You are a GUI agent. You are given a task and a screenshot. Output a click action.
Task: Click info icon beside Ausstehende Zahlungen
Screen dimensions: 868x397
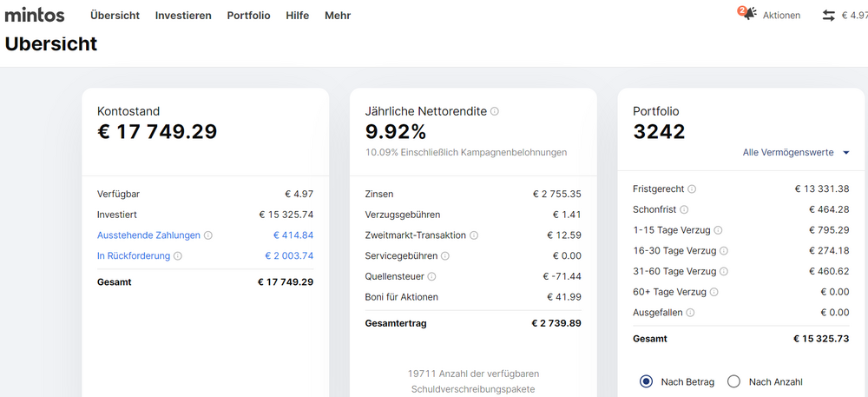click(x=208, y=235)
